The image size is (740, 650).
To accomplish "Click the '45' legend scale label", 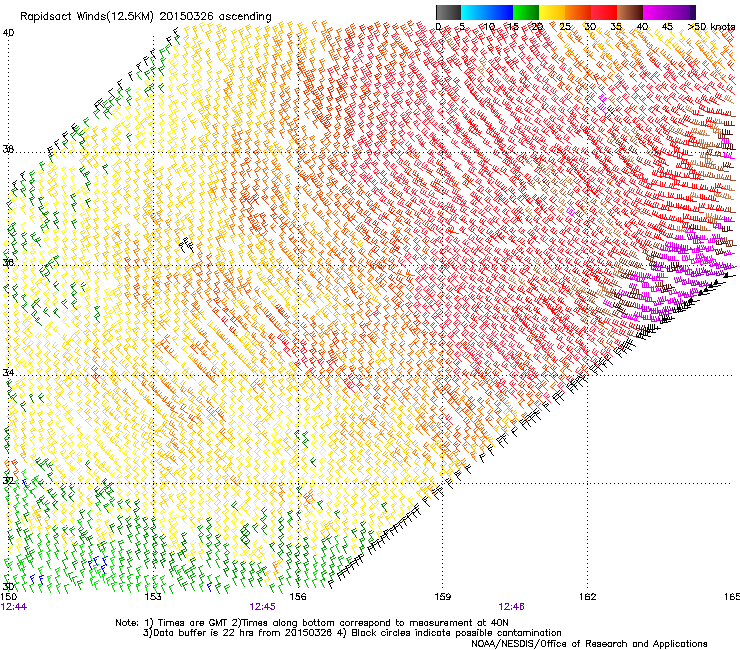I will pyautogui.click(x=667, y=27).
